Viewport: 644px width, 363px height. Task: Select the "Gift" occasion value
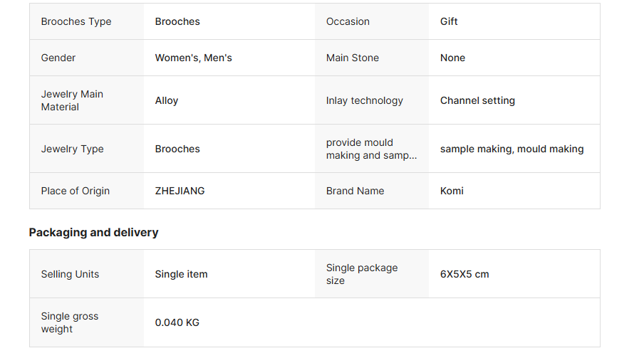coord(449,21)
